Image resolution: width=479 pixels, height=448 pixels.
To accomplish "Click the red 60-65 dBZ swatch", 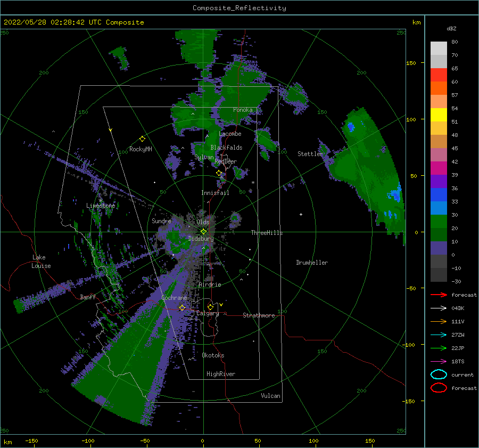I will (x=439, y=75).
